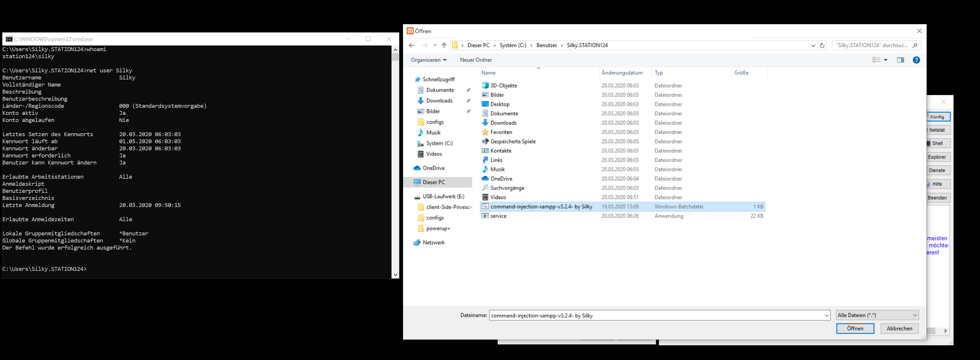Select the service application file
Screen dimensions: 980x360
click(x=498, y=216)
